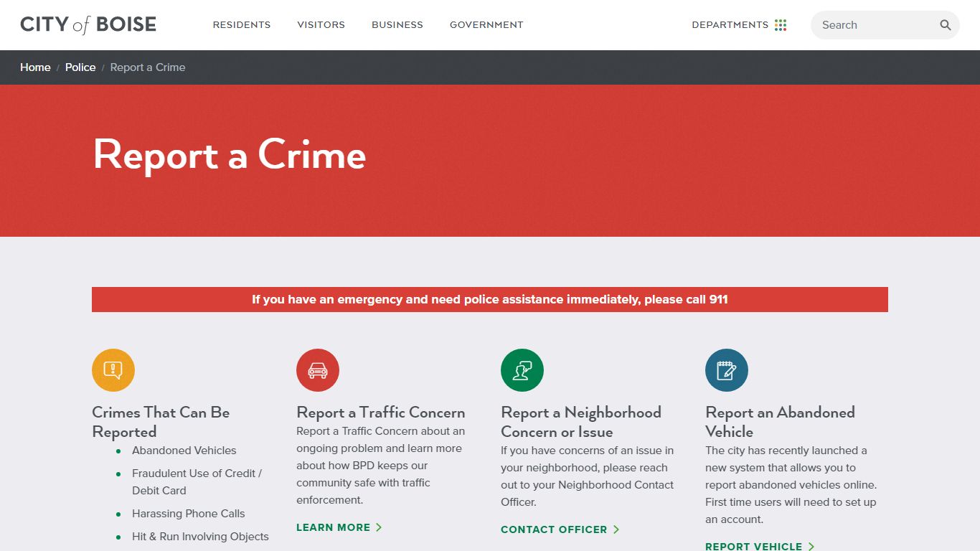Click the Contact Officer arrow chevron

[x=616, y=529]
